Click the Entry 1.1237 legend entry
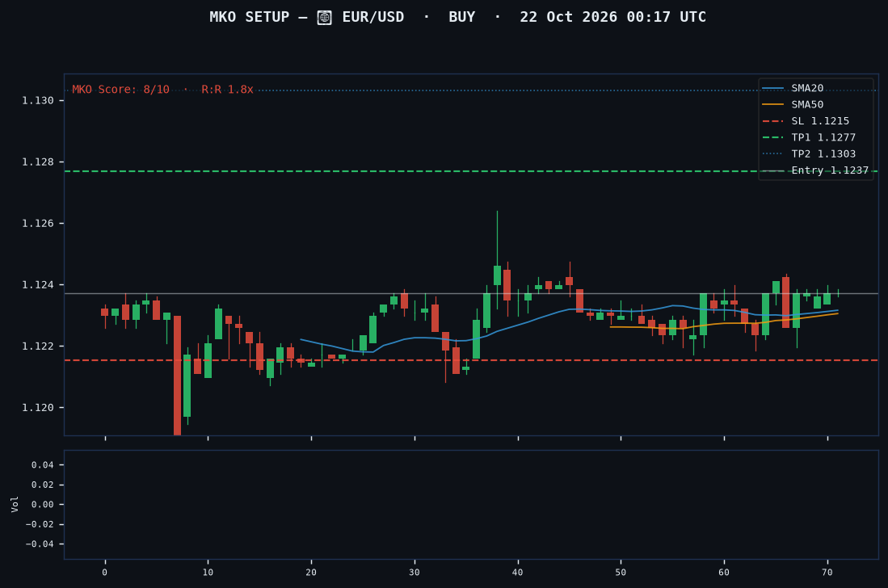 click(x=815, y=170)
